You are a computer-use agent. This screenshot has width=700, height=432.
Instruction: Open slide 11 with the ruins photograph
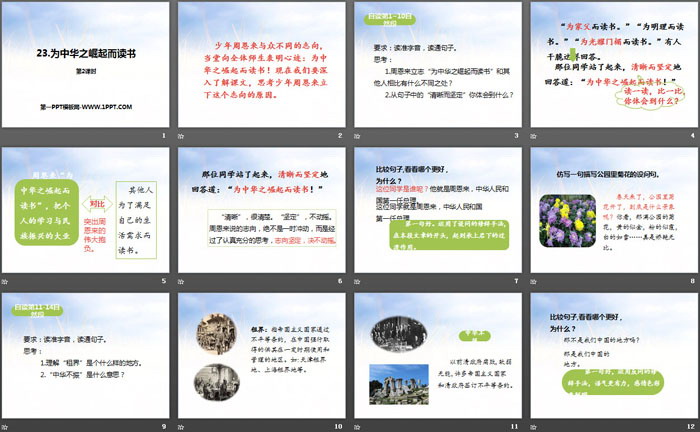pos(438,356)
